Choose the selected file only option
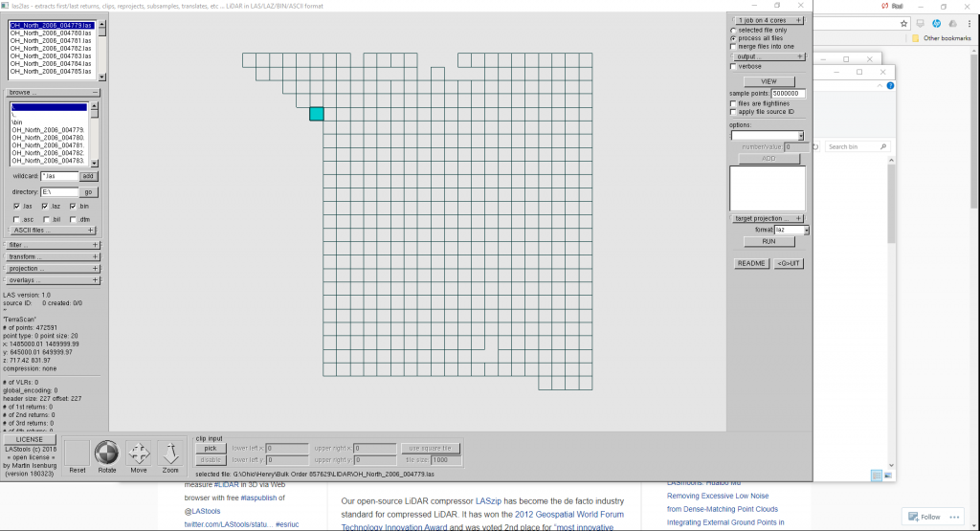The height and width of the screenshot is (531, 980). (x=734, y=30)
